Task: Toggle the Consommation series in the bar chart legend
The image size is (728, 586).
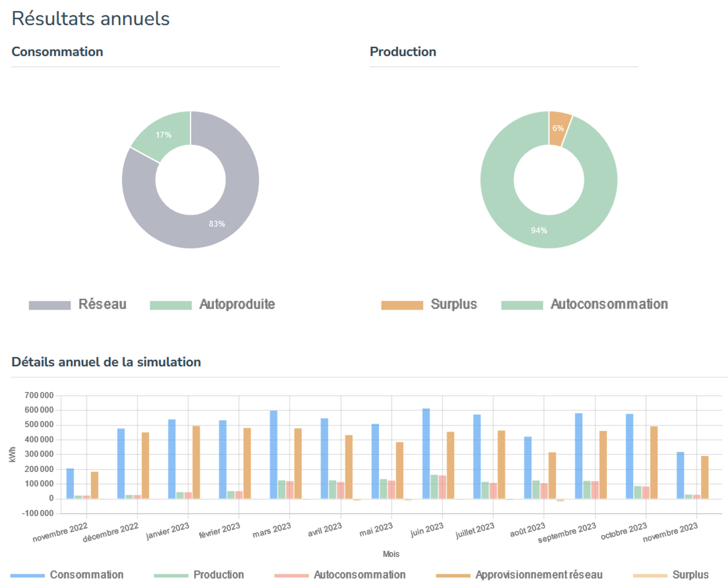Action: [x=67, y=575]
